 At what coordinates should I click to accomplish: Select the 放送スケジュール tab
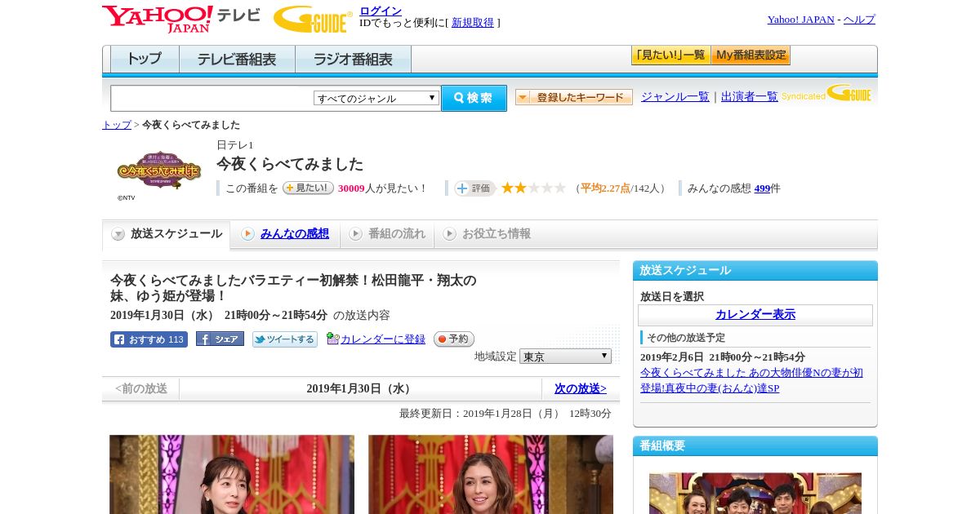pyautogui.click(x=167, y=234)
